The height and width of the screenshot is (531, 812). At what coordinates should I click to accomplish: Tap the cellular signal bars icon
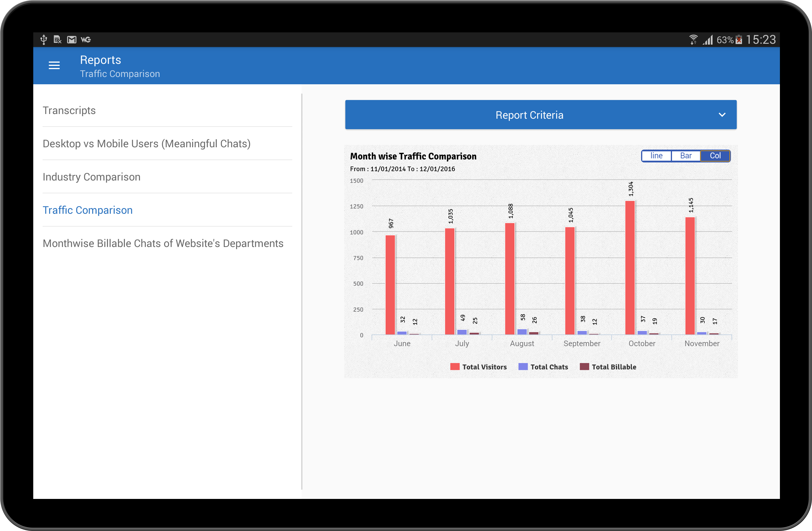pos(708,40)
